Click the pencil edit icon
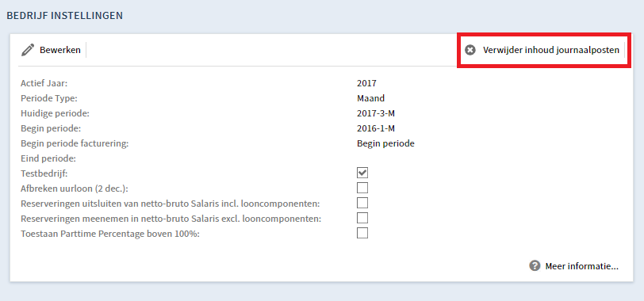Viewport: 644px width, 301px height. [x=28, y=50]
